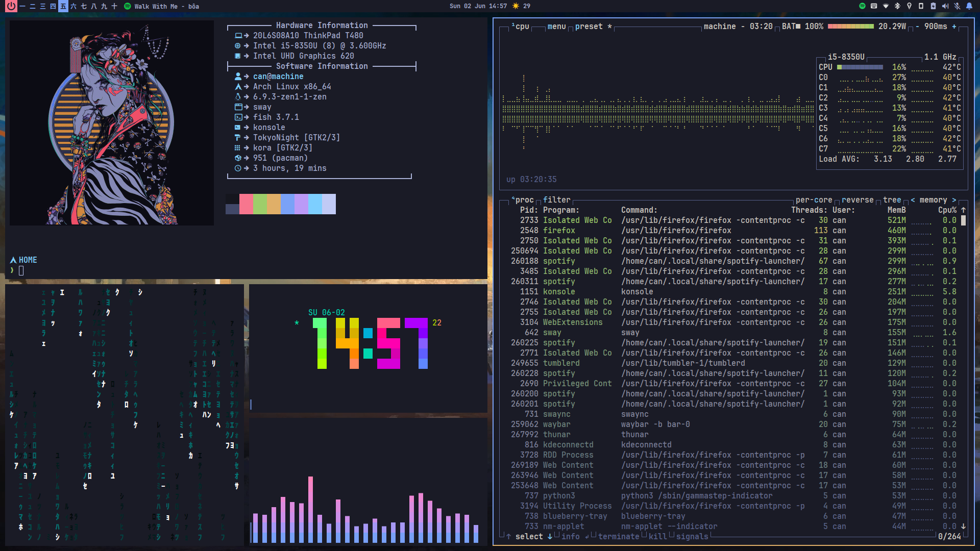Toggle the muted microphone icon

point(957,6)
